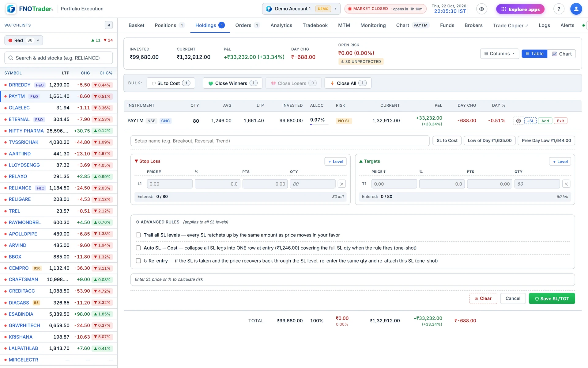
Task: Click the Explore apps button
Action: [x=520, y=9]
